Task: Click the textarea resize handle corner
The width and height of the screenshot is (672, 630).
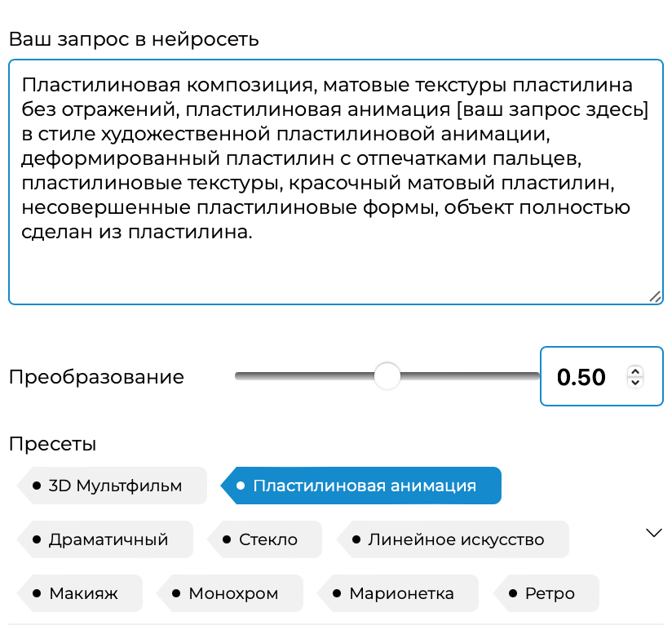Action: coord(656,297)
